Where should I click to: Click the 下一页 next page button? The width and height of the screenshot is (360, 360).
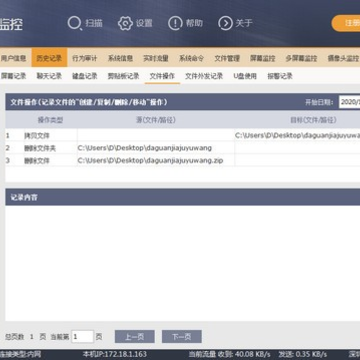(x=182, y=337)
